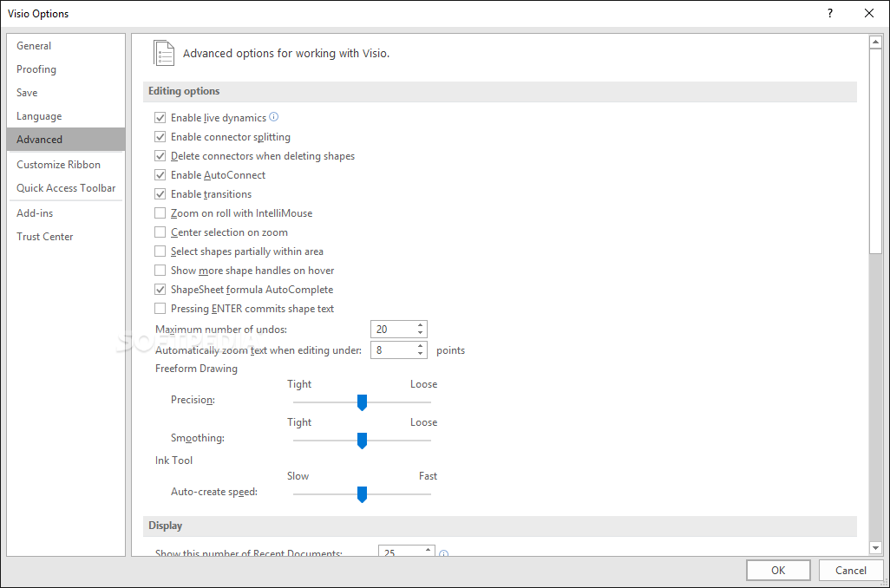This screenshot has width=890, height=588.
Task: Open the Trust Center category
Action: (66, 236)
